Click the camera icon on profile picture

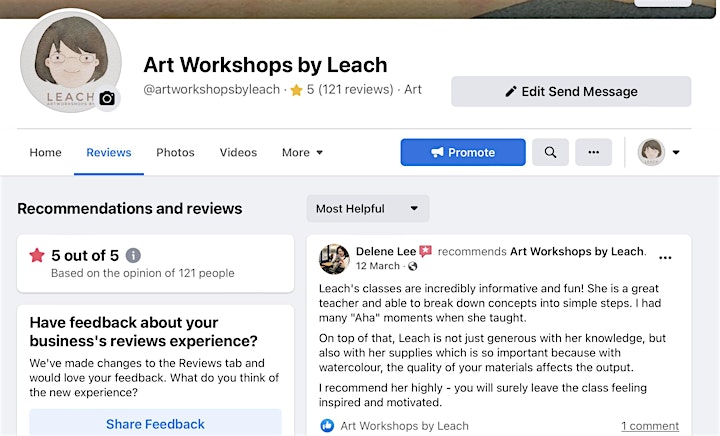[107, 98]
